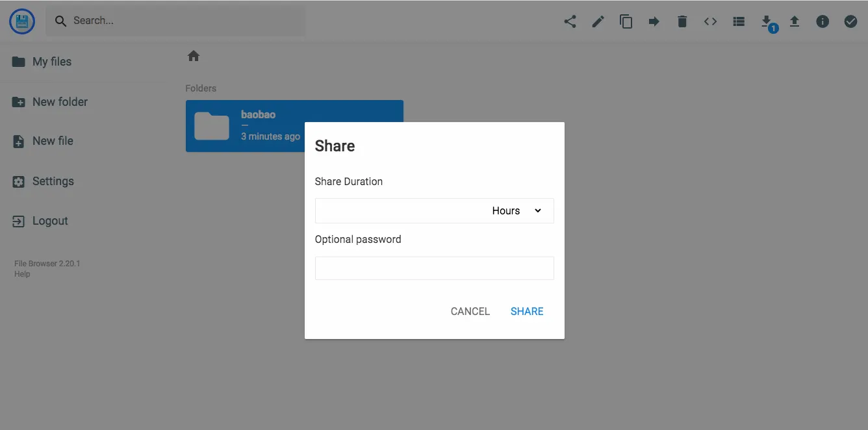Viewport: 868px width, 430px height.
Task: Open the Help link
Action: [22, 274]
